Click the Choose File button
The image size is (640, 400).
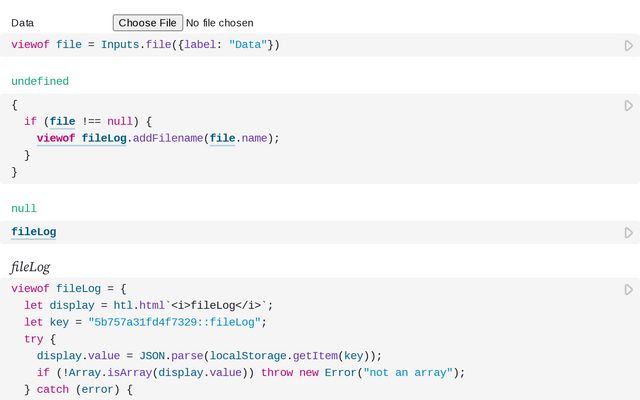click(x=147, y=22)
